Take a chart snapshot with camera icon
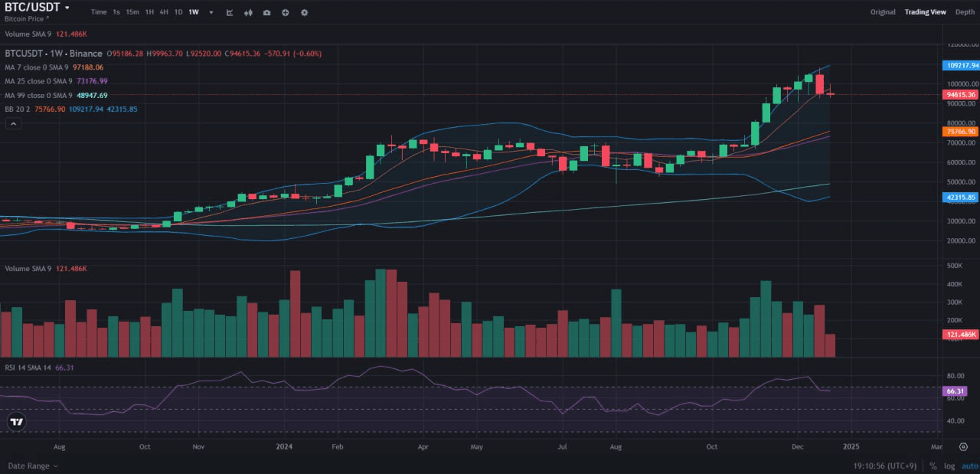Viewport: 980px width, 474px height. (x=266, y=12)
